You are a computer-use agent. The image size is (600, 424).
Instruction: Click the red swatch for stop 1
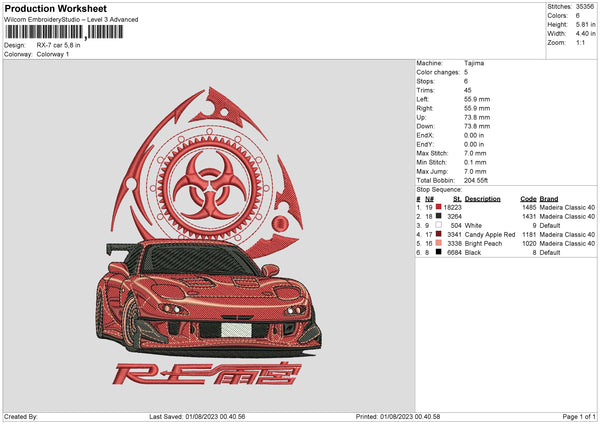click(439, 207)
